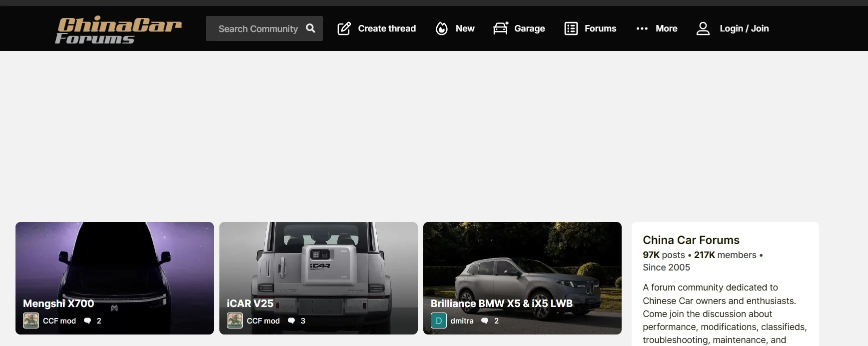
Task: Click the ChinaCar Forums logo
Action: pos(118,29)
